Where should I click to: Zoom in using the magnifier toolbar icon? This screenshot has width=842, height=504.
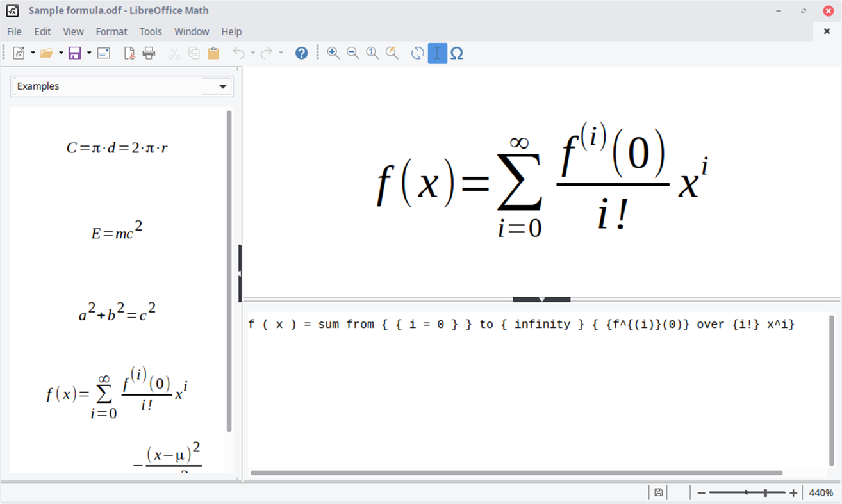333,53
